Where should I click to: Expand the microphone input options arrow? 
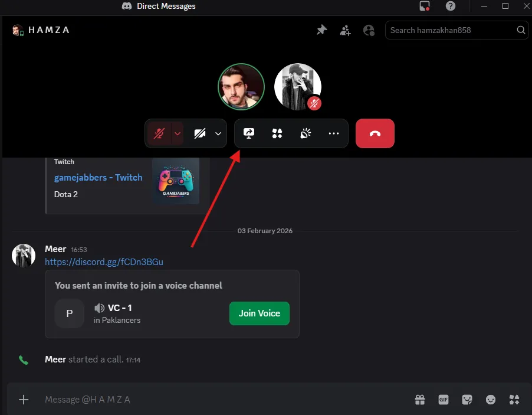[178, 133]
